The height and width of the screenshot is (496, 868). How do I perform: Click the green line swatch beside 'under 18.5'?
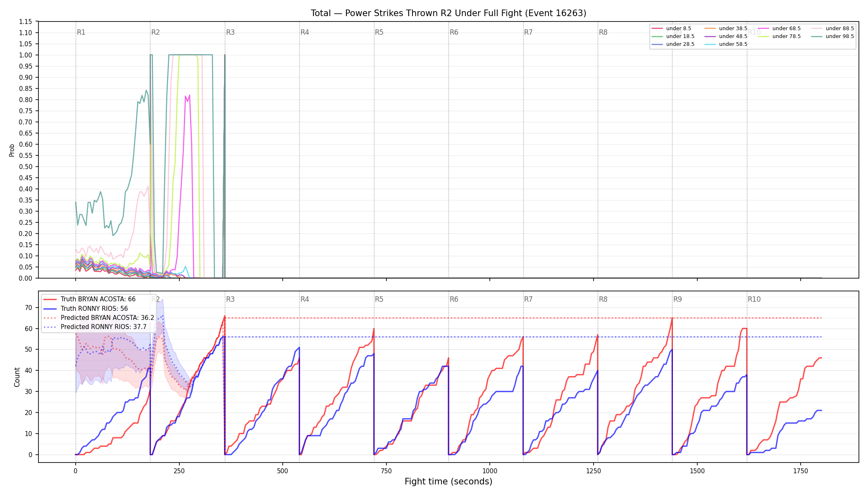(657, 36)
